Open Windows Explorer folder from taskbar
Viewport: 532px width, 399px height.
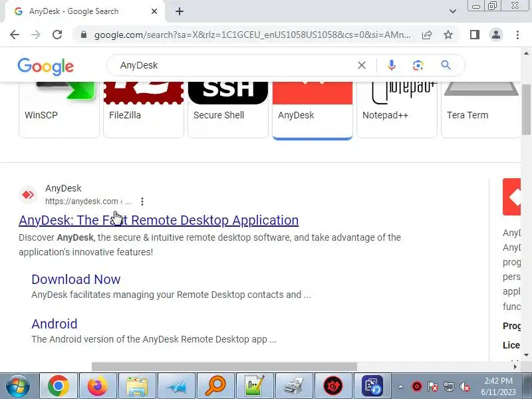pos(137,386)
